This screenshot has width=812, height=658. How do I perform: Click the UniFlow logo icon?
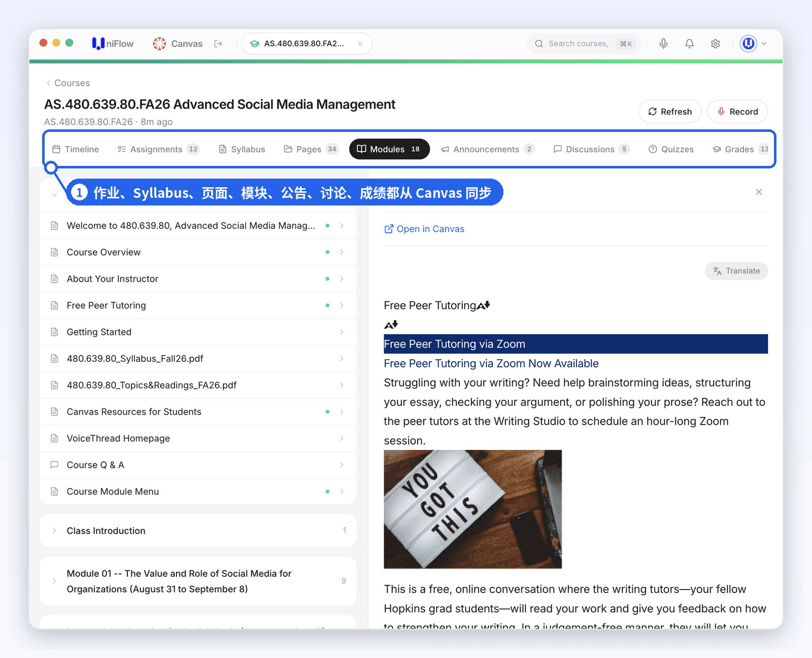(98, 44)
